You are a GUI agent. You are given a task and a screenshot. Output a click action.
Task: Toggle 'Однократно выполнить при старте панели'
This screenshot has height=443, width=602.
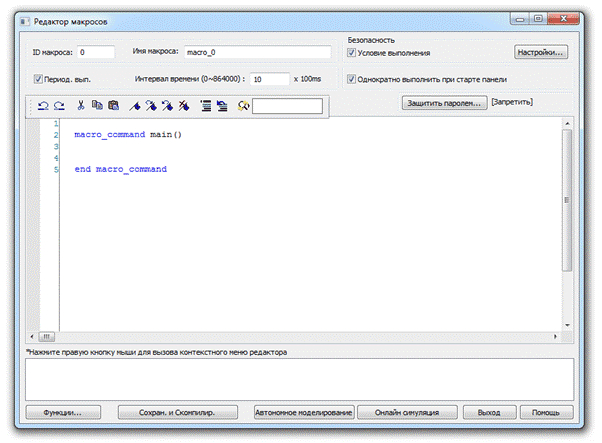(352, 79)
